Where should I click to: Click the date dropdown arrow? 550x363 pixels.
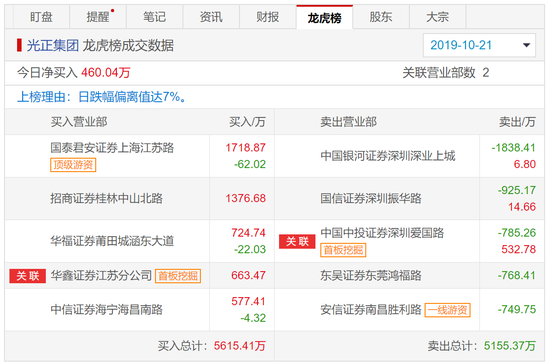[526, 45]
